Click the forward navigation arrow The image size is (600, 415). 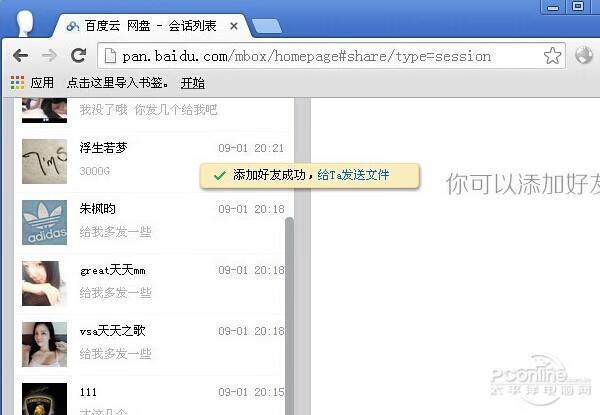pyautogui.click(x=49, y=56)
